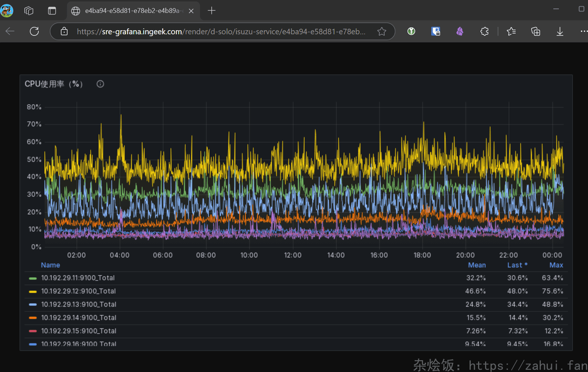Click red color swatch for 10.192.29.15

[33, 331]
